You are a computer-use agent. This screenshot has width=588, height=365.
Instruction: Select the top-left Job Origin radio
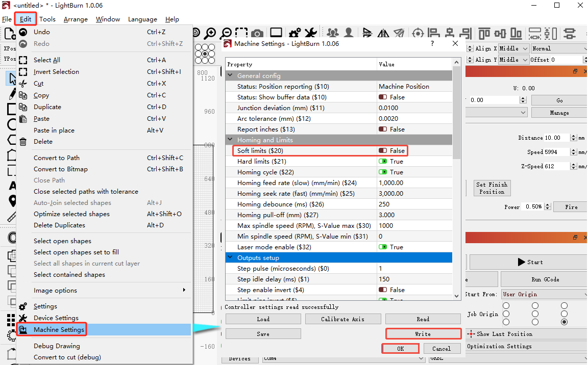tap(506, 306)
